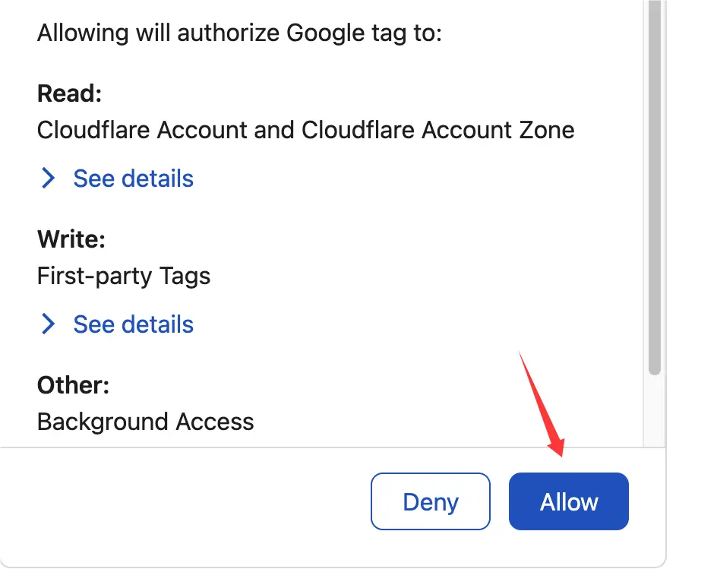Click the vertical scrollbar thumb
The image size is (717, 588).
[655, 188]
